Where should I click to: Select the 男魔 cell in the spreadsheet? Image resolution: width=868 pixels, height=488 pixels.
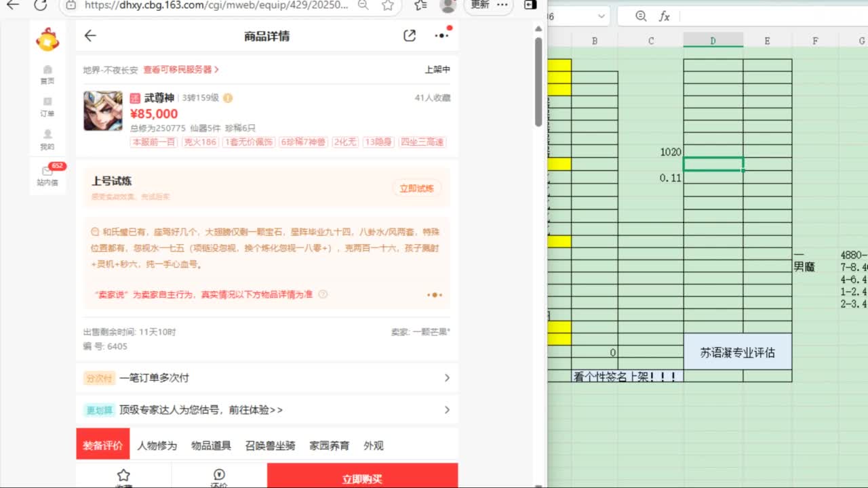(815, 268)
